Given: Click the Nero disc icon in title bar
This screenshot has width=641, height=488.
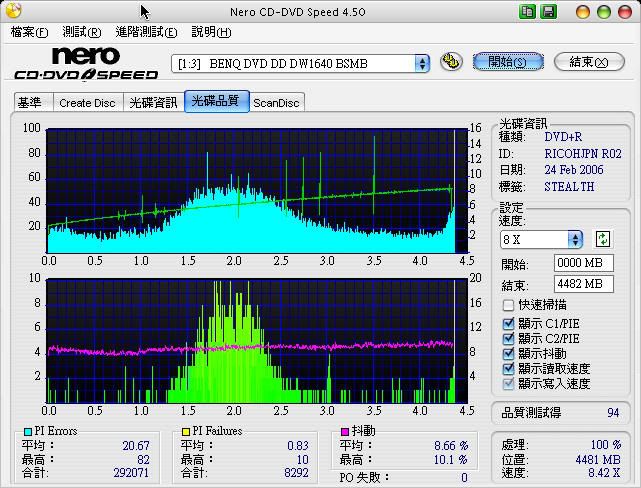Looking at the screenshot, I should click(13, 11).
